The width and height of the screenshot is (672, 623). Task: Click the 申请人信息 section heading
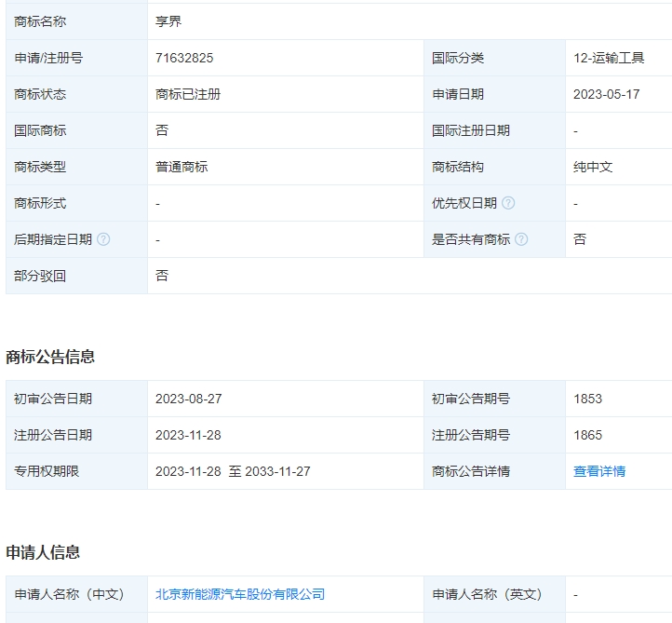(x=43, y=552)
